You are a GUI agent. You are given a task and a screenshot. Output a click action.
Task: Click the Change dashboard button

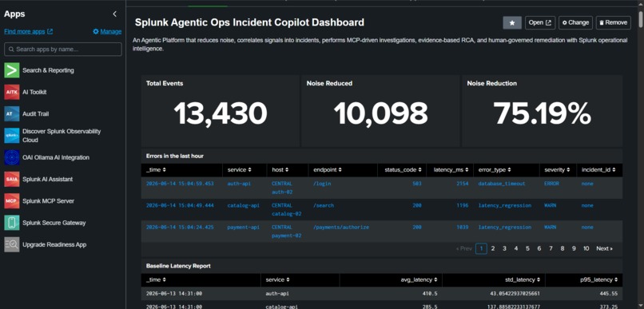coord(575,22)
